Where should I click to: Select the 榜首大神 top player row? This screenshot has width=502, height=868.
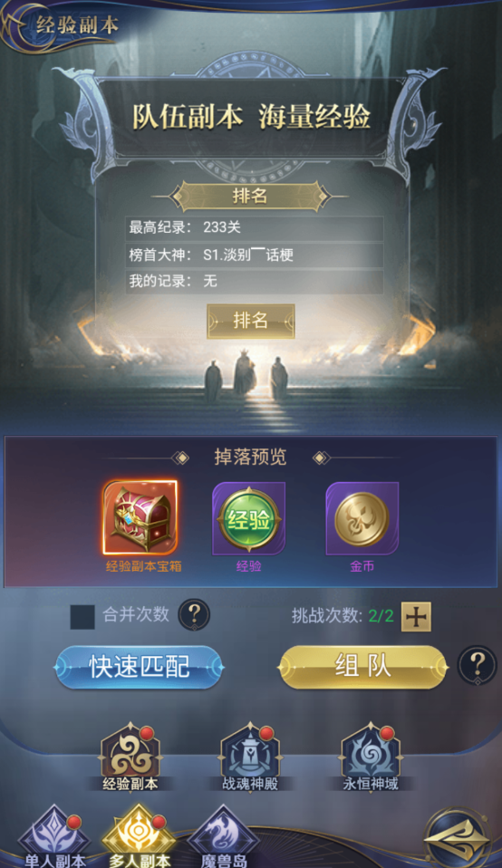pyautogui.click(x=255, y=256)
